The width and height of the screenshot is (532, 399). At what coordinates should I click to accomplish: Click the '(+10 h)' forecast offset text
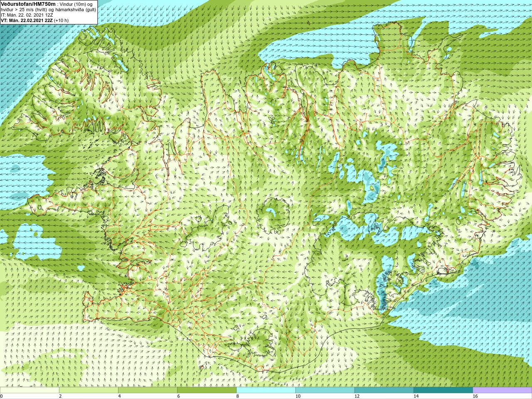tap(61, 20)
